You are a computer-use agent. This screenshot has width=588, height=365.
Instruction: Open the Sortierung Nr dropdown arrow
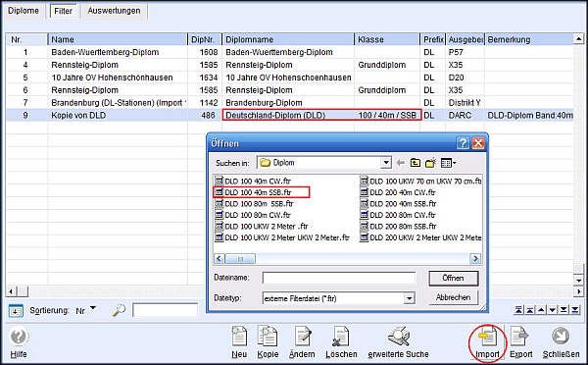tap(93, 308)
